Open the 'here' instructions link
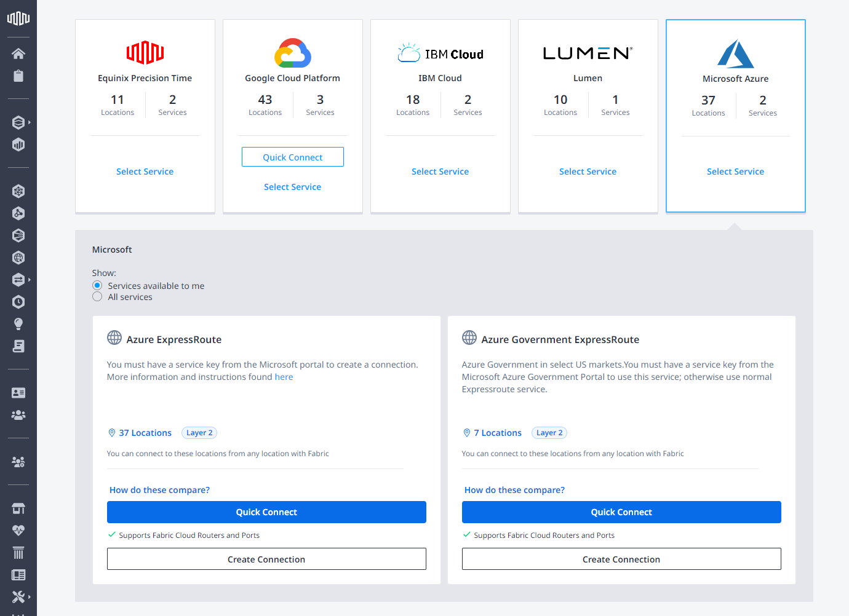Screen dimensions: 849x616 pos(284,377)
